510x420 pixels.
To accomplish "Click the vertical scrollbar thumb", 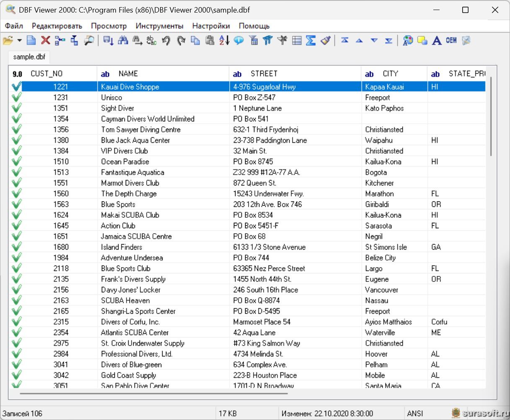I will pyautogui.click(x=491, y=117).
